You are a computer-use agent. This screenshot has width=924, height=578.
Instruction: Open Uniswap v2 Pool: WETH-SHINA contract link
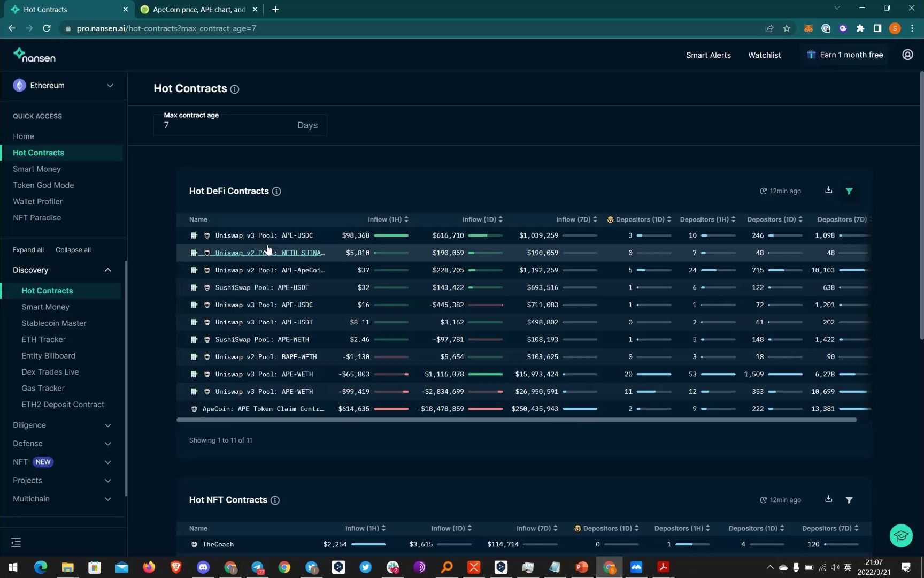[x=270, y=253]
